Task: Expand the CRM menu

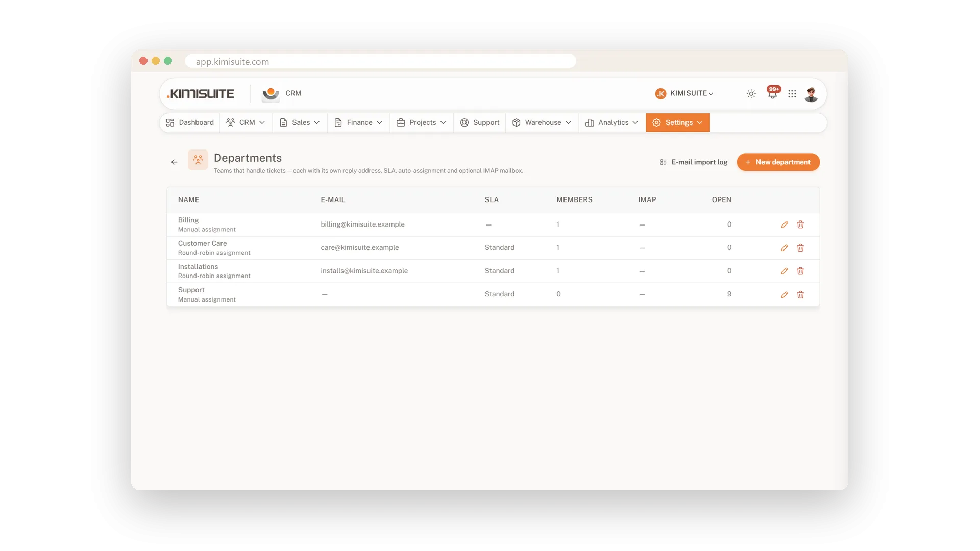Action: pyautogui.click(x=246, y=122)
